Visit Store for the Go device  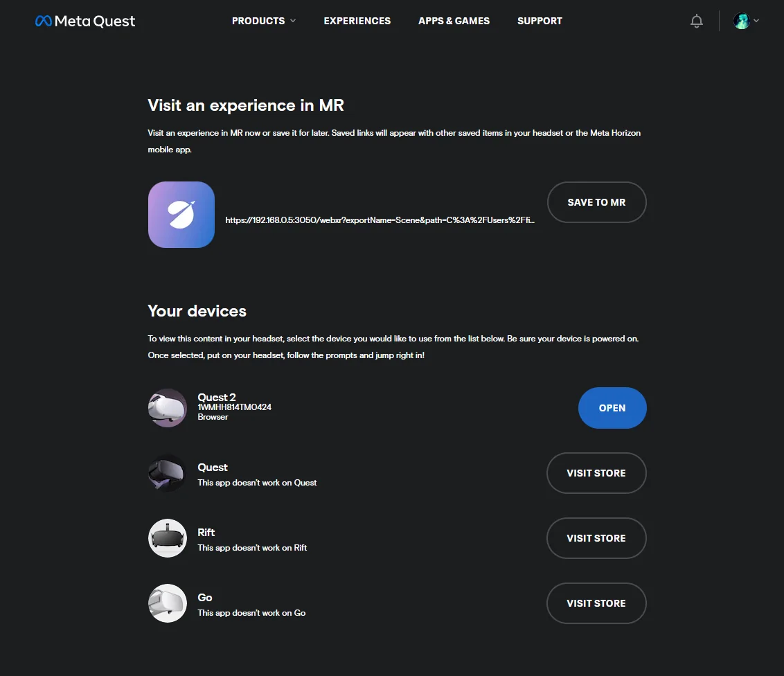point(596,603)
